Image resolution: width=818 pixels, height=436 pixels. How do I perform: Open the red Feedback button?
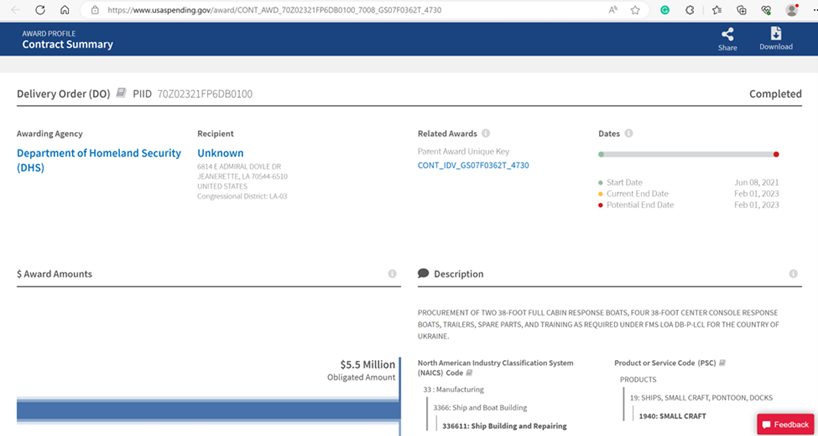786,425
